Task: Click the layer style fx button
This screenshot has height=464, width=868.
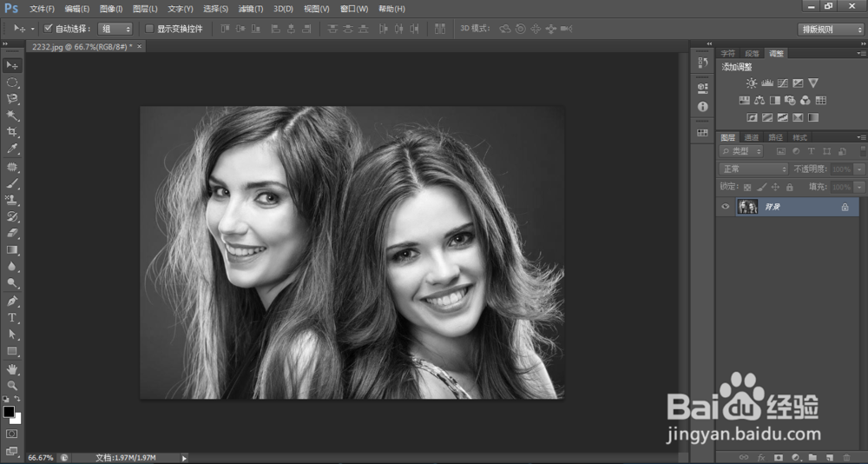Action: coord(761,457)
